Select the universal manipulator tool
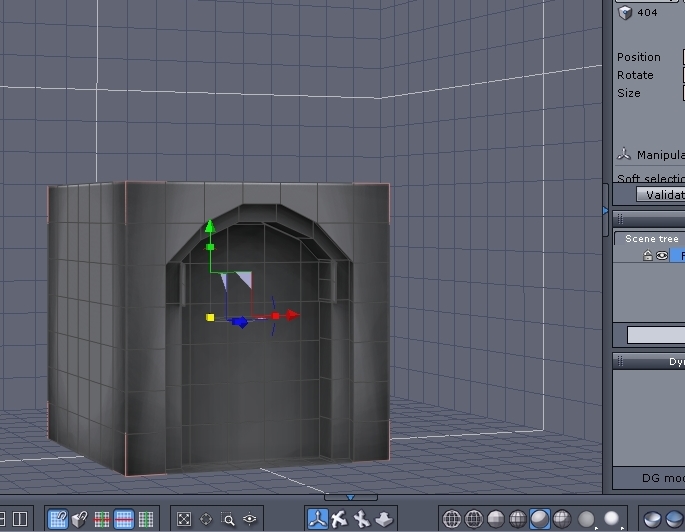This screenshot has width=685, height=532. [x=318, y=519]
